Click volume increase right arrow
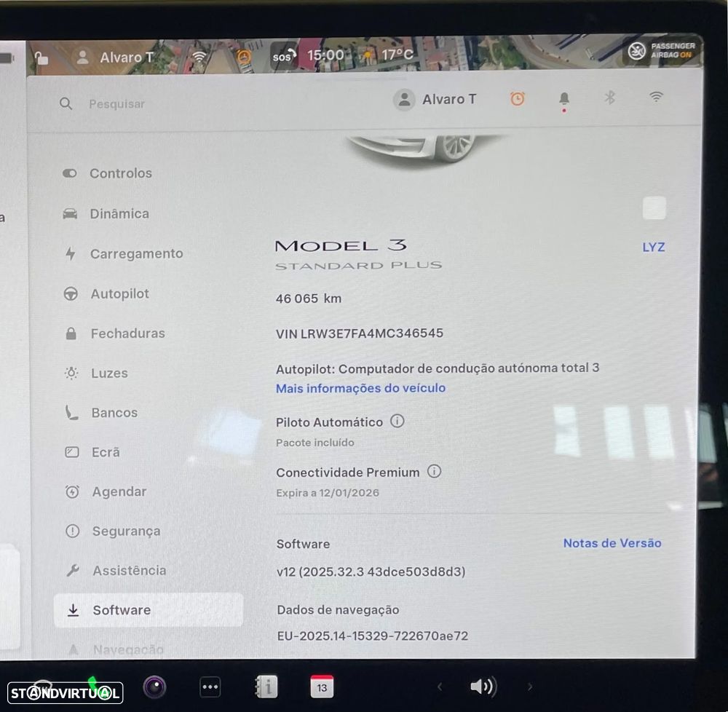This screenshot has height=712, width=728. (x=530, y=687)
